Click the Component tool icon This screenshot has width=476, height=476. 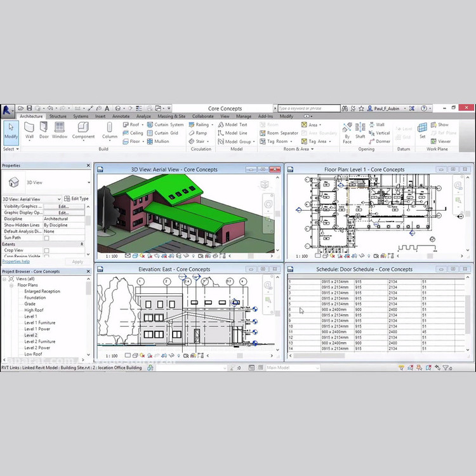83,129
